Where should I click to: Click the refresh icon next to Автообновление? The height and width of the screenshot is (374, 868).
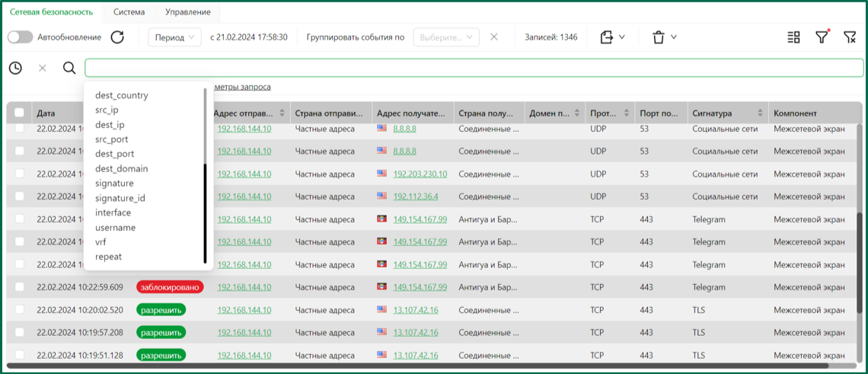pyautogui.click(x=117, y=37)
